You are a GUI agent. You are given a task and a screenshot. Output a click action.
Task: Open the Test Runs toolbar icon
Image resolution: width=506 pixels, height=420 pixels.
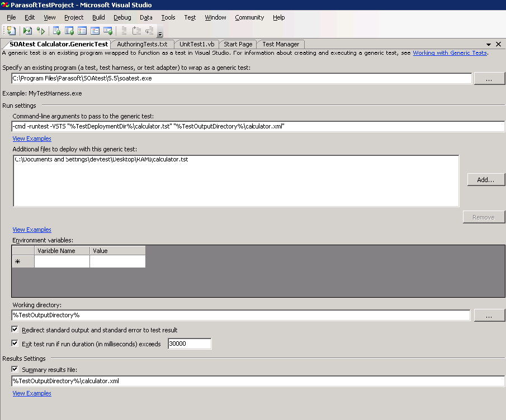[108, 31]
